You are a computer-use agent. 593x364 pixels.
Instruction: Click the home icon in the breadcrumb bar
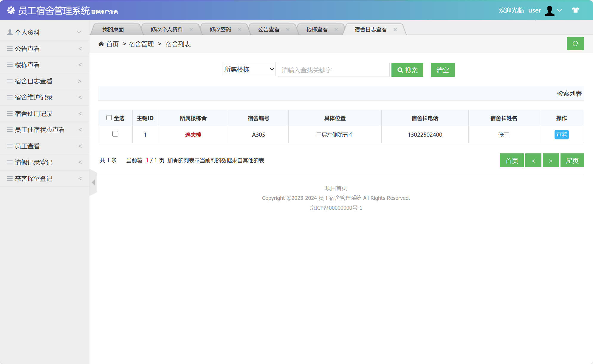(x=101, y=44)
